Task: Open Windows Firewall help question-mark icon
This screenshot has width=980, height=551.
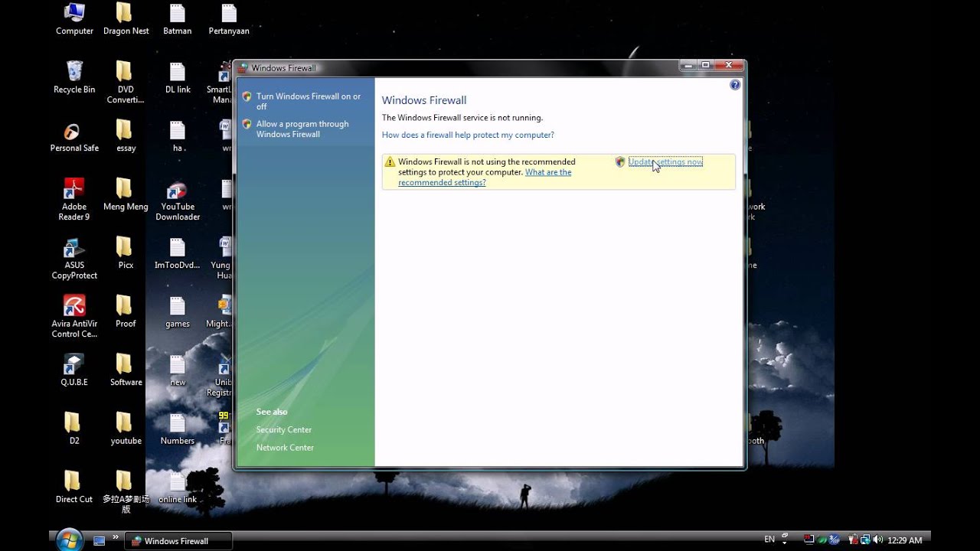Action: 735,85
